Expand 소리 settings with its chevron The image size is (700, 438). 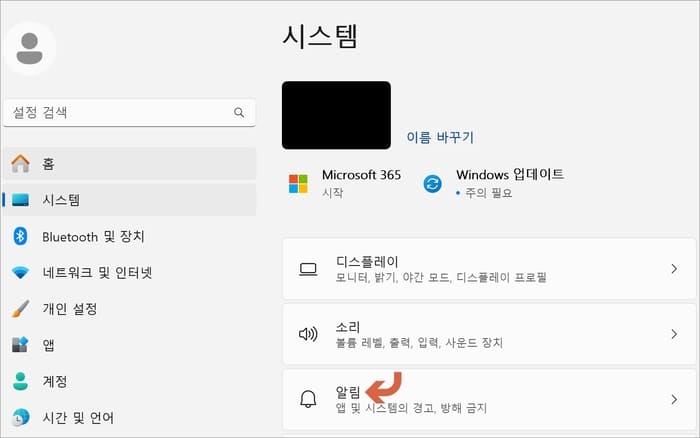tap(674, 334)
